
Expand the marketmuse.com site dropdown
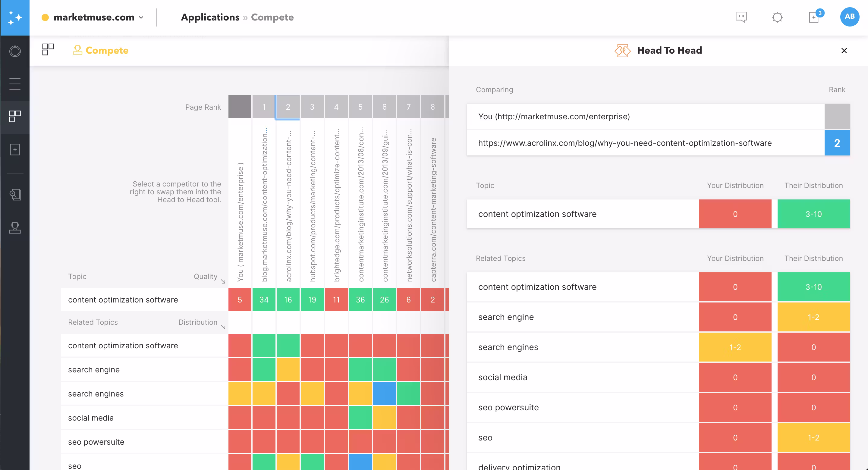(141, 17)
